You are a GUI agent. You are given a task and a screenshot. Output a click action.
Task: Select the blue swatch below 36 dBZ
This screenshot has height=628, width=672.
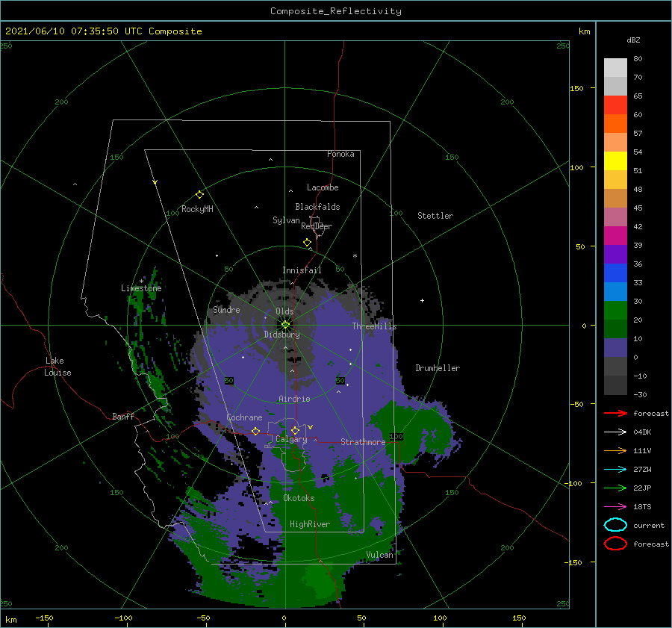click(615, 273)
